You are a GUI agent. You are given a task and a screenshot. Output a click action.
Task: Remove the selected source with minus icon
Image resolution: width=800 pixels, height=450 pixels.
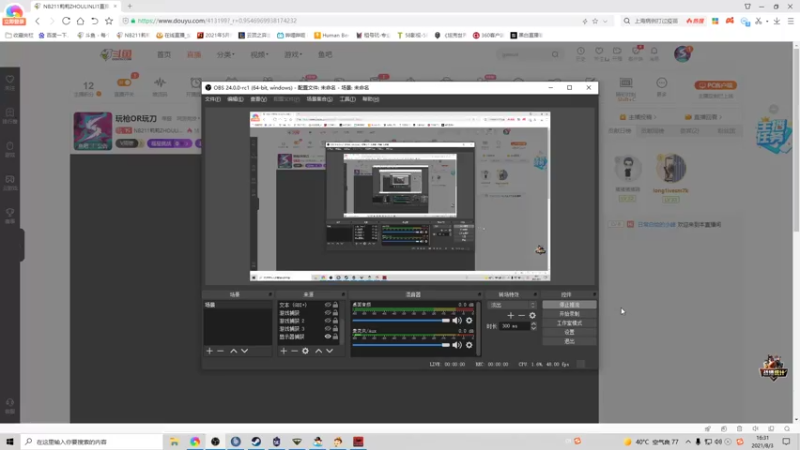click(x=294, y=351)
